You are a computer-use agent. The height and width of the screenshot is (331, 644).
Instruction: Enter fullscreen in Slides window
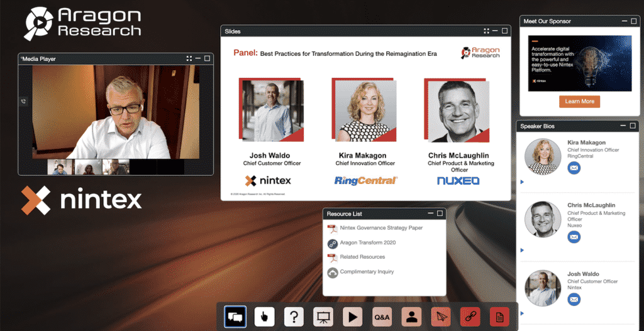click(486, 31)
